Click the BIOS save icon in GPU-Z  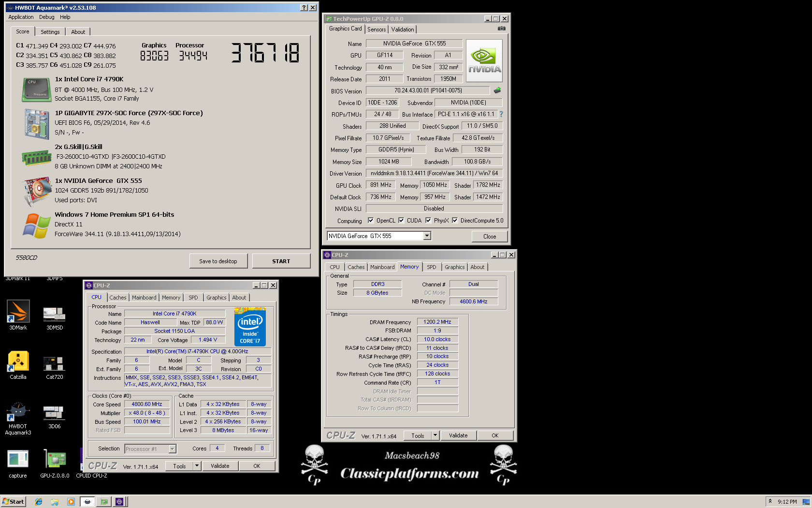(x=497, y=90)
